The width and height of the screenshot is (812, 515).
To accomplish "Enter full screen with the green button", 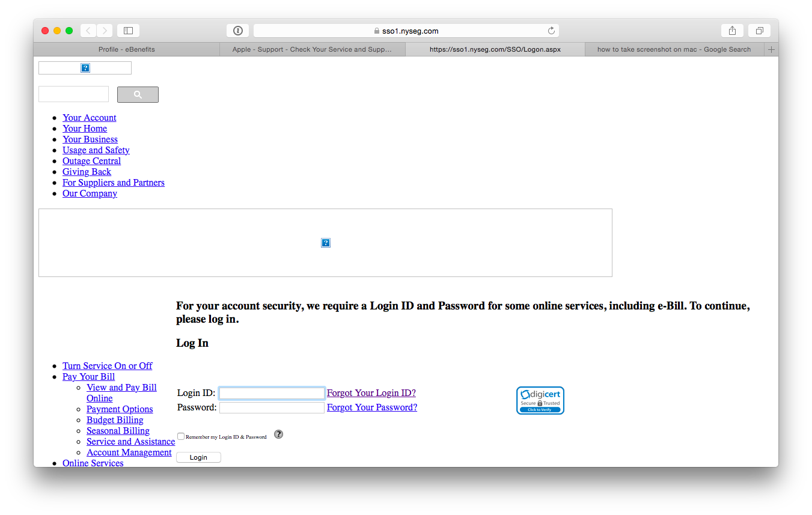I will coord(69,31).
